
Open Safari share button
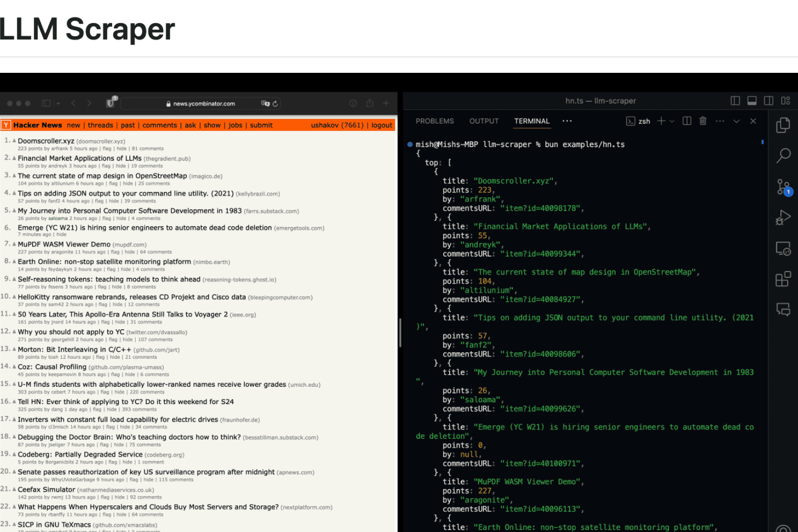tap(370, 103)
